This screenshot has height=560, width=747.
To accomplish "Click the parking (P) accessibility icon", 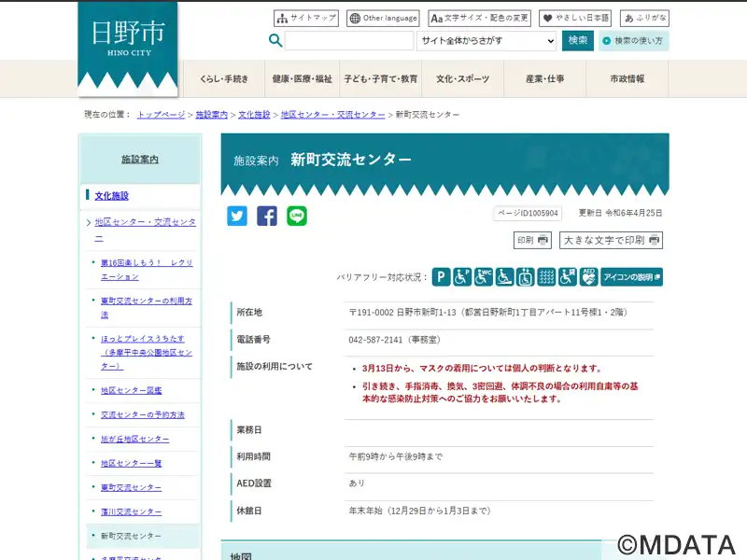I will point(442,276).
